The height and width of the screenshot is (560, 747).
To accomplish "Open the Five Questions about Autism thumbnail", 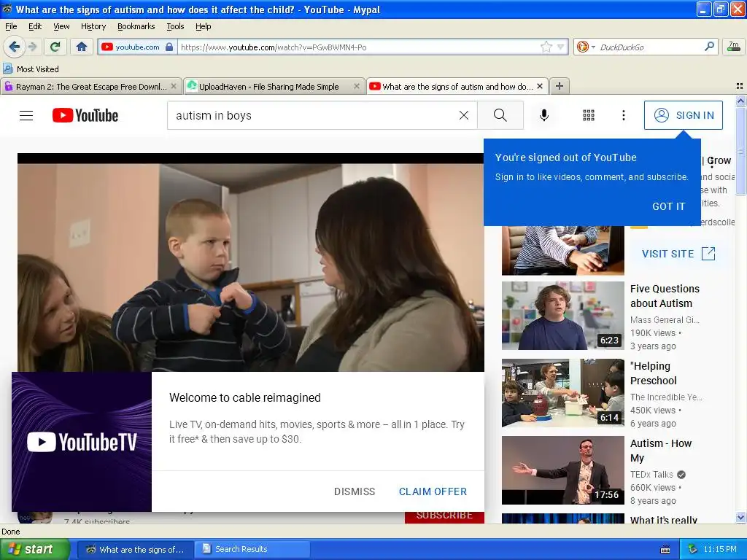I will tap(562, 316).
